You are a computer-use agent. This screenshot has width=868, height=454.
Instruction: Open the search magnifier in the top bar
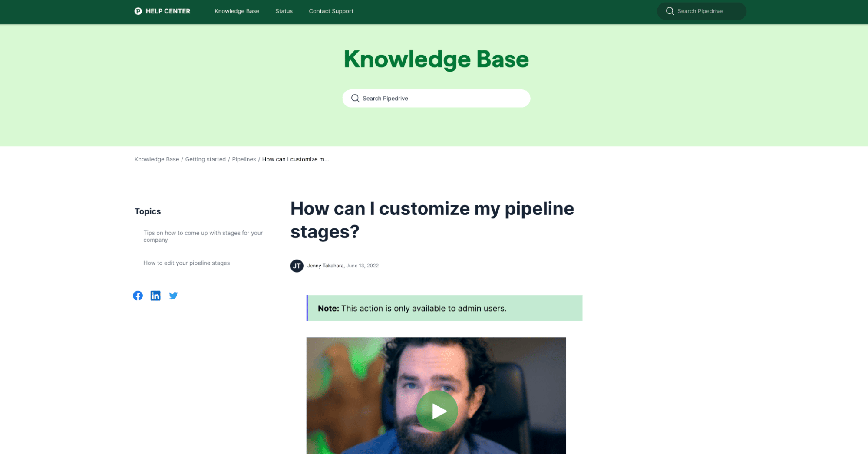pos(670,11)
